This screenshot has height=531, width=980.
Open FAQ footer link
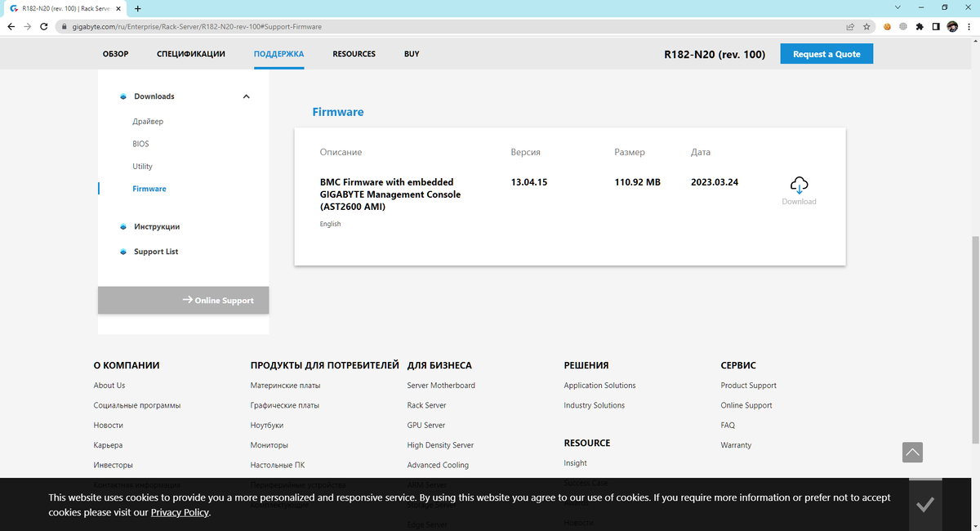point(728,426)
